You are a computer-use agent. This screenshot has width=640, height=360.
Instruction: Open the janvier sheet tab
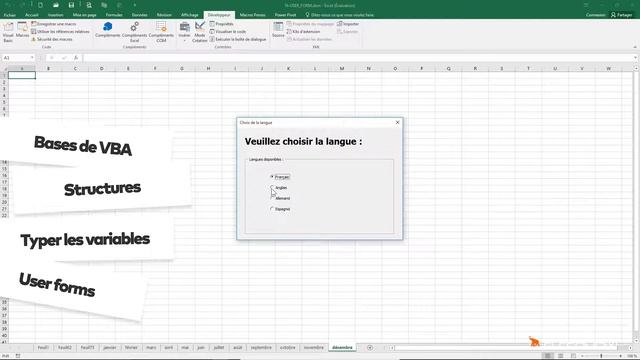(110, 348)
